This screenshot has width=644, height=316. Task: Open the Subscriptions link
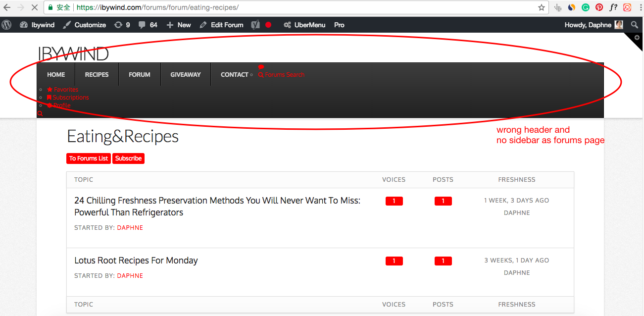pyautogui.click(x=68, y=98)
